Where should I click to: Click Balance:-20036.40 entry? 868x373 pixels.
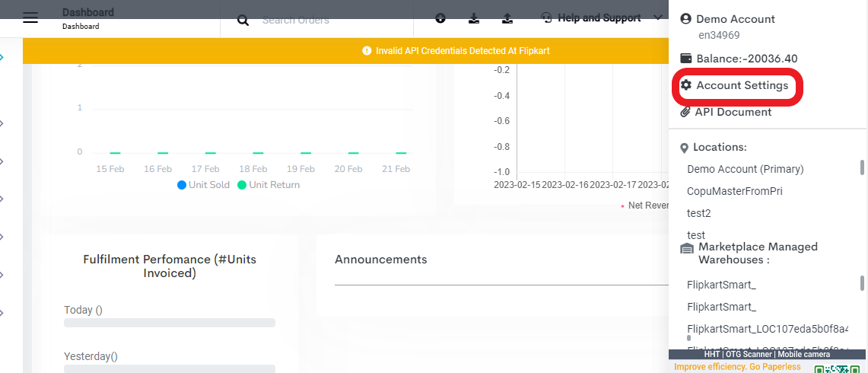[x=747, y=58]
